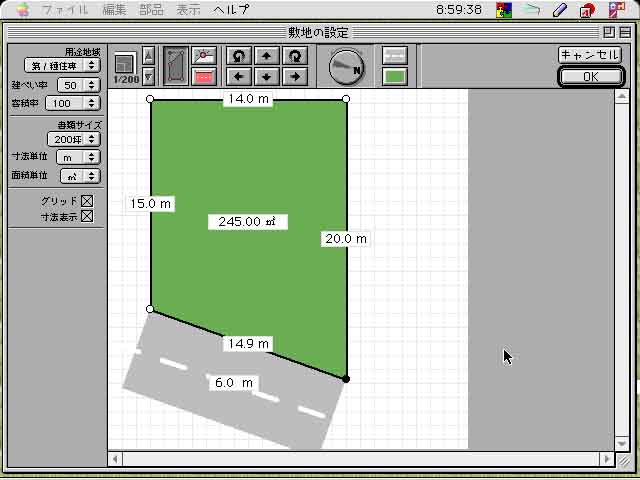Open the 書類サイズ 200坪 dropdown
Screen dimensions: 640x480
pyautogui.click(x=73, y=139)
